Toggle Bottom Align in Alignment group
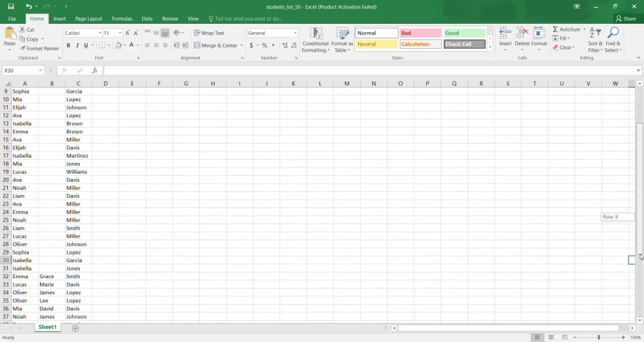Image resolution: width=644 pixels, height=342 pixels. point(165,33)
